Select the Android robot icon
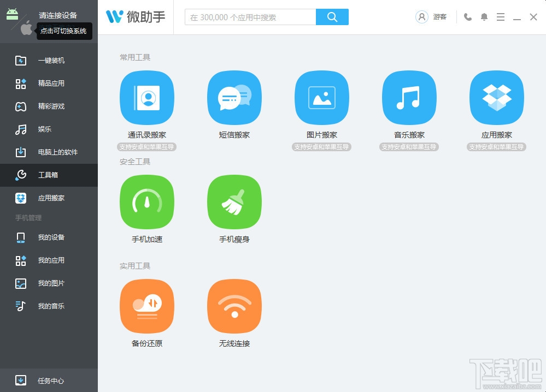 click(x=12, y=14)
